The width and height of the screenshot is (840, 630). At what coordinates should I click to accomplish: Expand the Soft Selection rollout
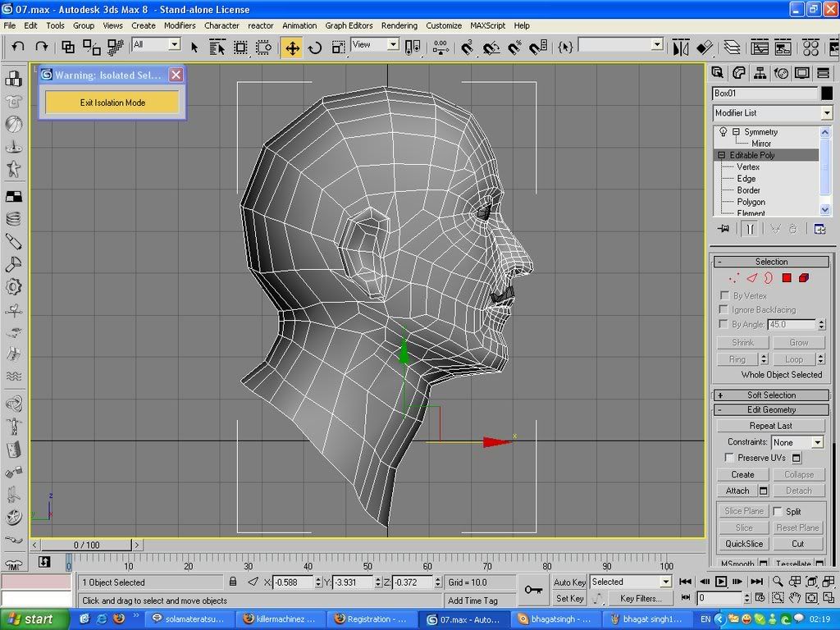[x=771, y=395]
